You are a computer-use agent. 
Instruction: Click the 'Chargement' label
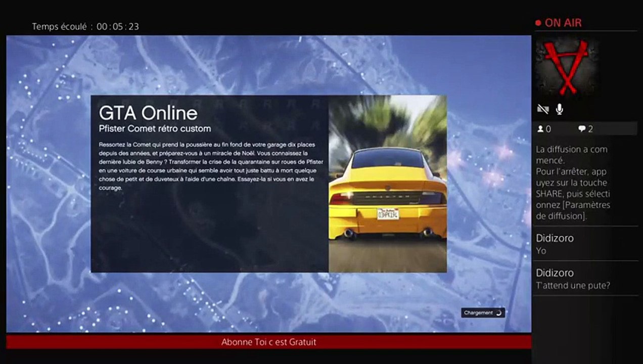point(478,313)
